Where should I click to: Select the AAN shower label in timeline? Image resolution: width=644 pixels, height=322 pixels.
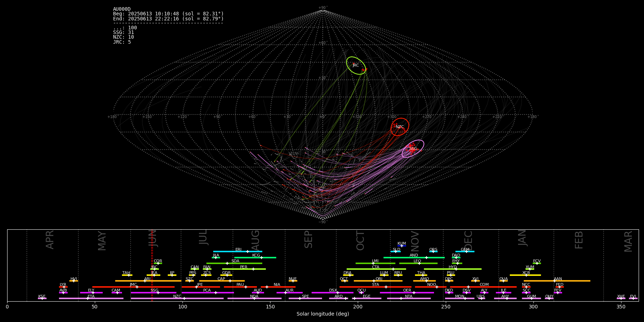point(558,279)
